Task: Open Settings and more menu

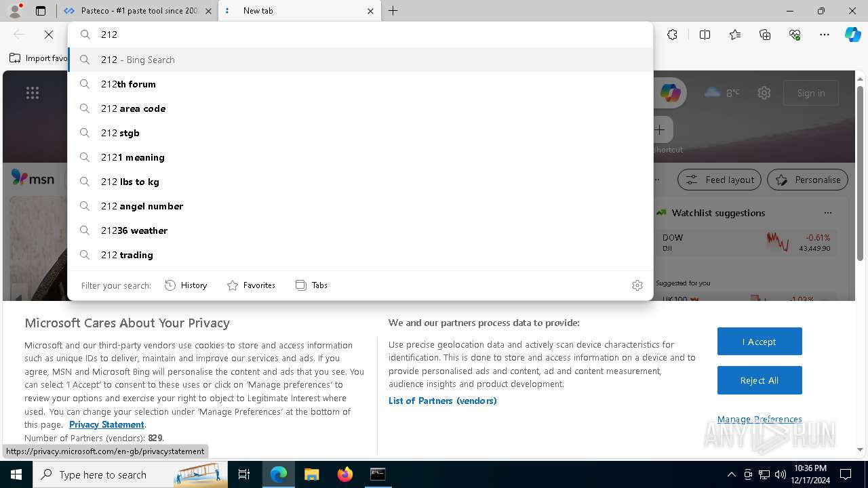Action: 825,35
